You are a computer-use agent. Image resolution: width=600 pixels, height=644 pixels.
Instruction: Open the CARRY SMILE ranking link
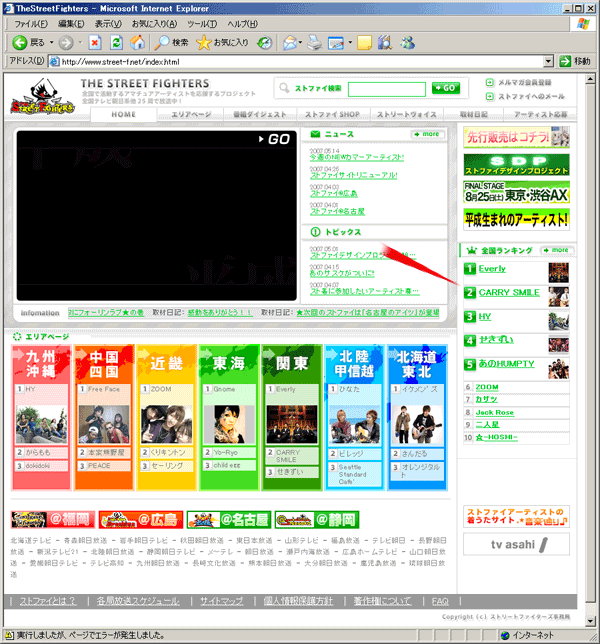[x=509, y=292]
